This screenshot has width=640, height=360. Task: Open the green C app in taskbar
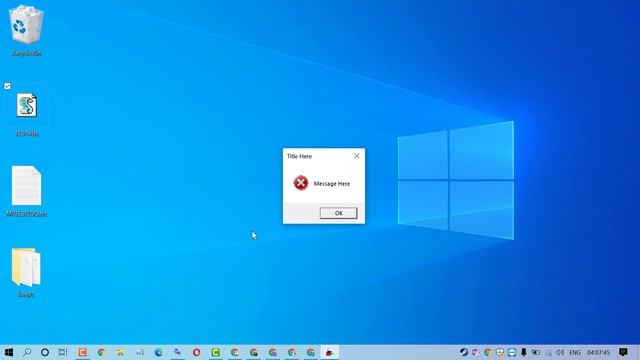(216, 352)
